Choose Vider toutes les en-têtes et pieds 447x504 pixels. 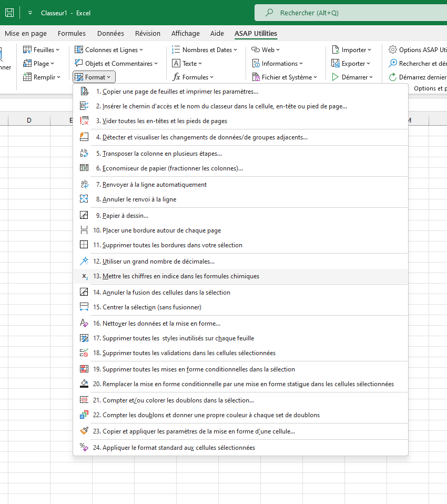[241, 121]
